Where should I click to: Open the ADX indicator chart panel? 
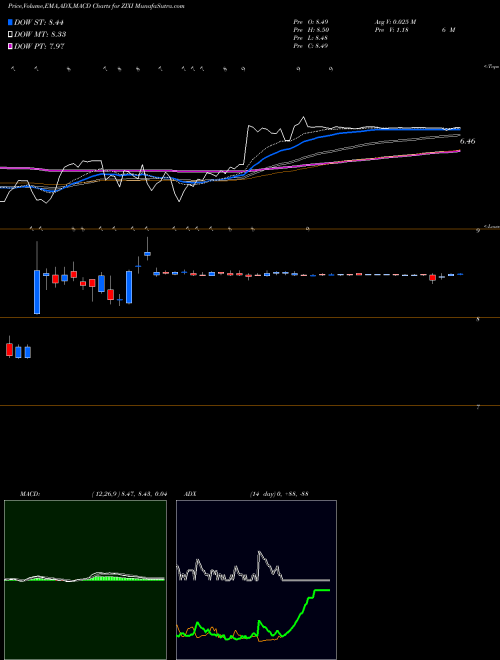(256, 580)
